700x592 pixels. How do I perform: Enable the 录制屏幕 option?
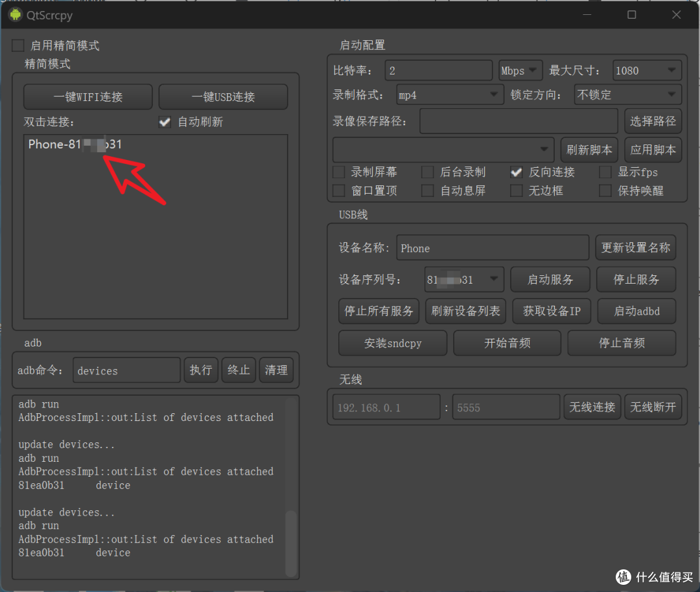click(x=339, y=172)
